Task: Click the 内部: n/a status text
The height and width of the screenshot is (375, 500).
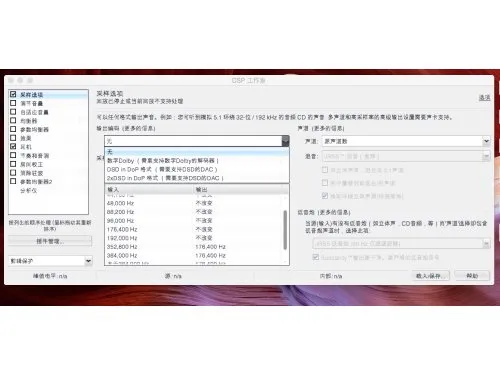Action: coord(331,276)
